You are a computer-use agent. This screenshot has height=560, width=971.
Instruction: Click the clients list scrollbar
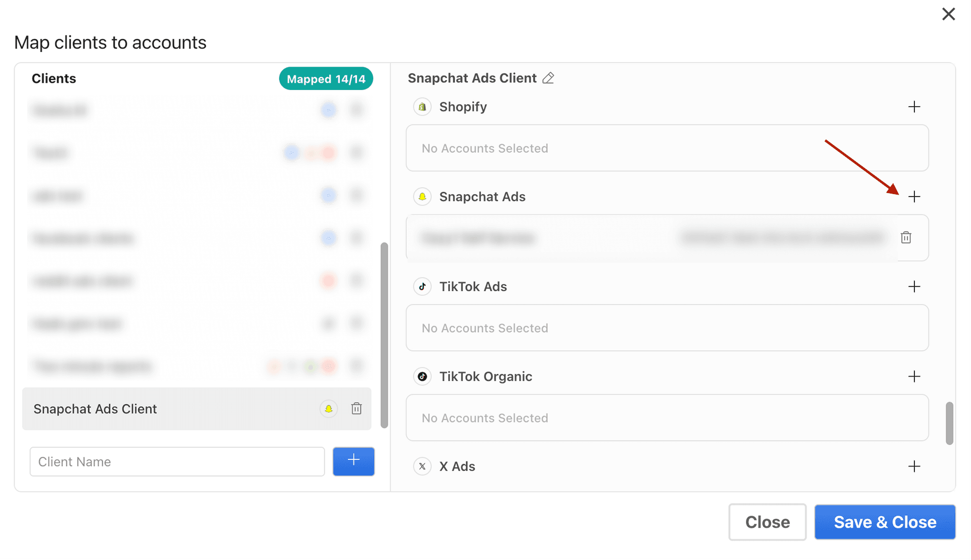(384, 335)
